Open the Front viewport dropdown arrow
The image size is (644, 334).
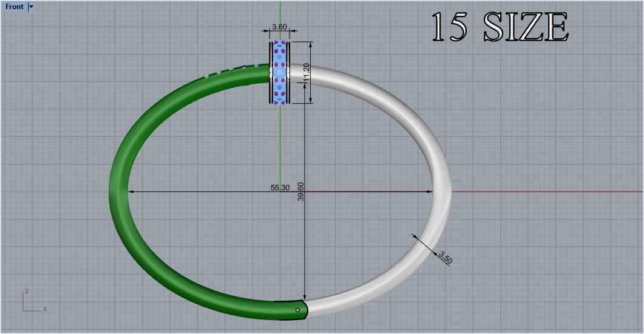click(31, 7)
